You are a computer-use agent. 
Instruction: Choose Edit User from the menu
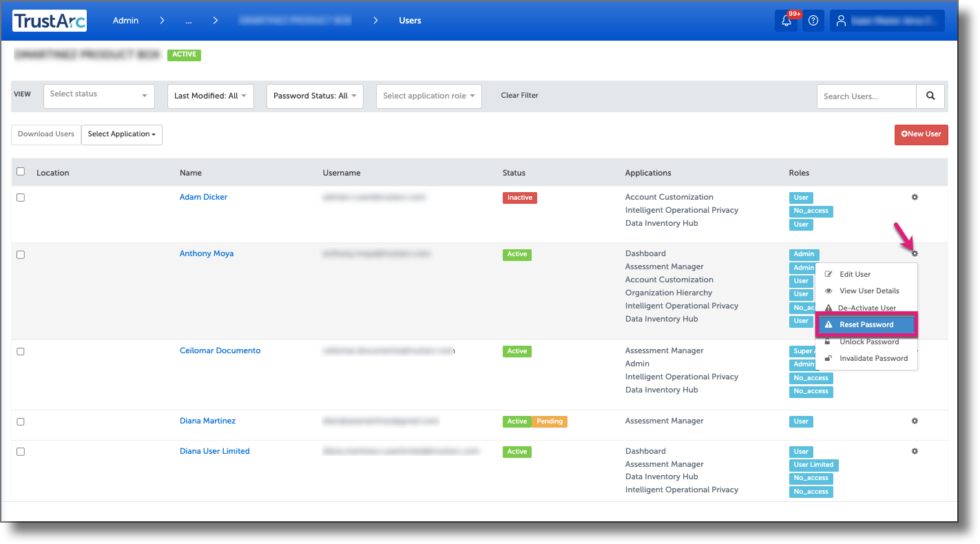coord(866,274)
